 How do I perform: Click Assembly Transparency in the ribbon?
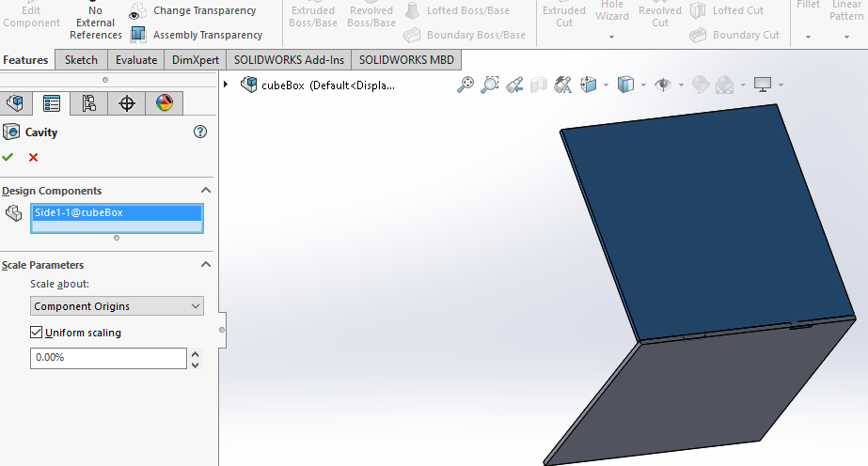(197, 35)
